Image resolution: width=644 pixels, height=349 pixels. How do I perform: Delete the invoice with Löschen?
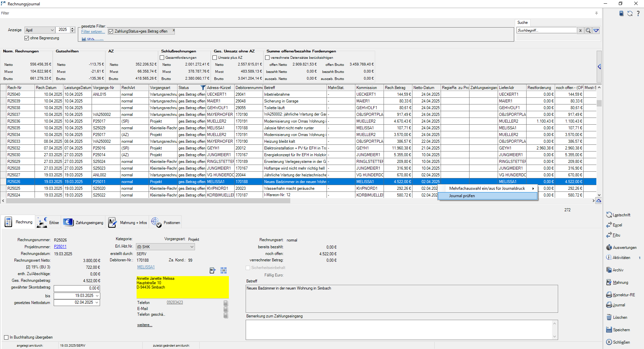pos(616,317)
